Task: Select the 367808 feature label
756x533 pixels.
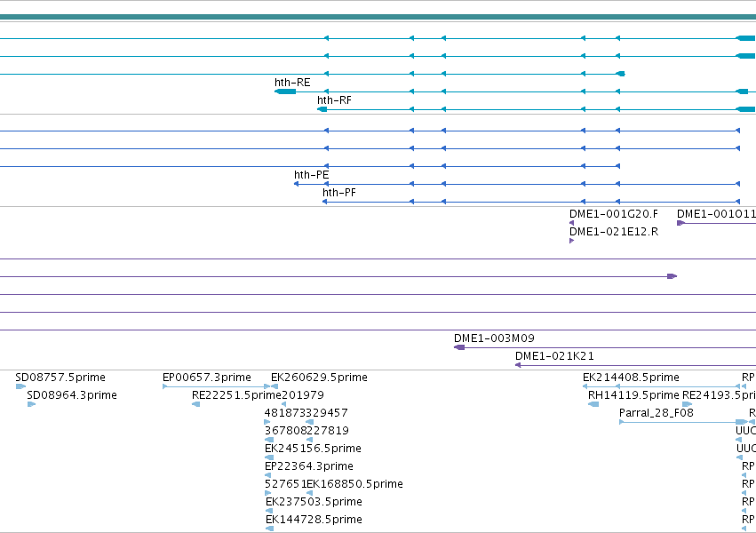Action: [285, 431]
